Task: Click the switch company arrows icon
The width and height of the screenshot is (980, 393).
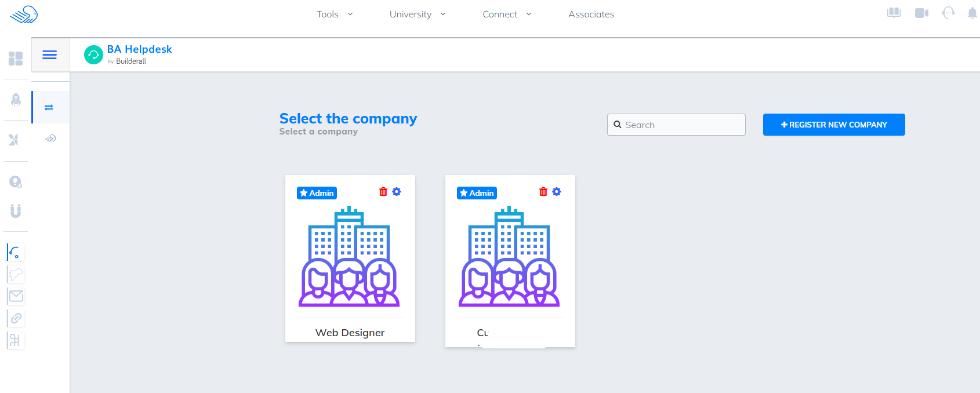Action: [49, 107]
